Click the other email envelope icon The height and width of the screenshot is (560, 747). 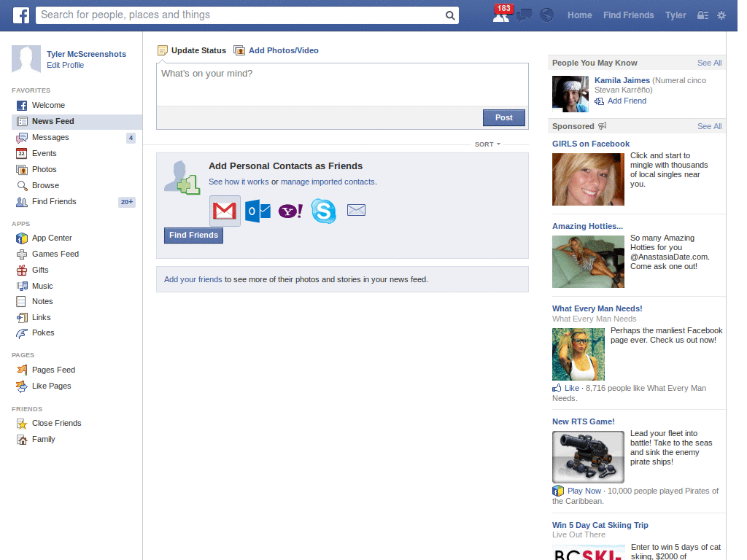(356, 210)
